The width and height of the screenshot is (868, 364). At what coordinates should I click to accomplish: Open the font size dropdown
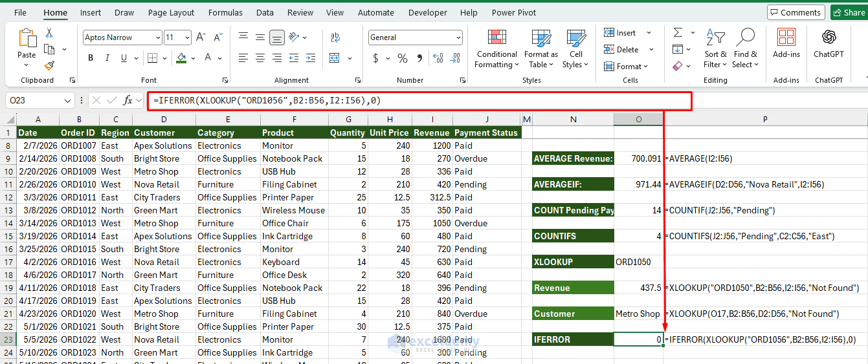[x=187, y=37]
